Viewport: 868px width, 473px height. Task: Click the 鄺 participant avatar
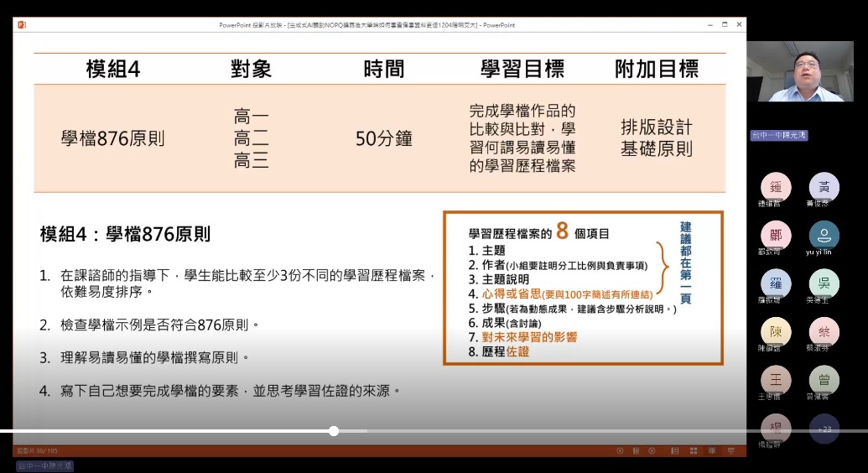click(776, 235)
